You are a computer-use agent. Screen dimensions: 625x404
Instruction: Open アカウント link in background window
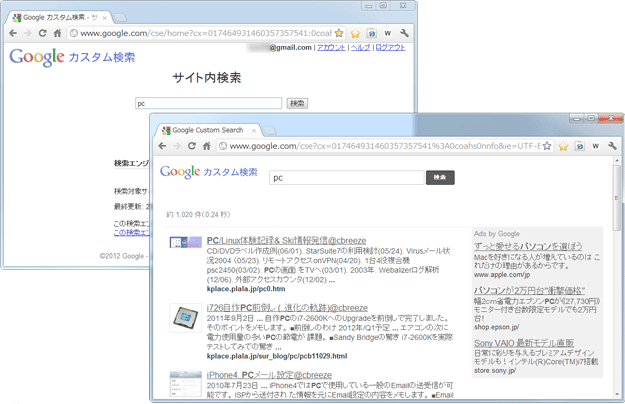331,47
